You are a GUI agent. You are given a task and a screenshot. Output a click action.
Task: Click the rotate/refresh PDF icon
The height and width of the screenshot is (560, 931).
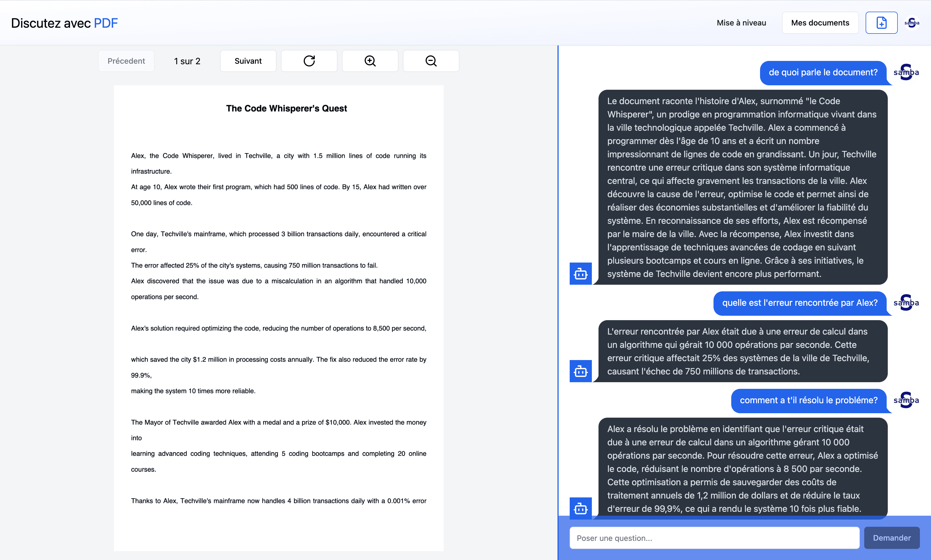(x=309, y=61)
